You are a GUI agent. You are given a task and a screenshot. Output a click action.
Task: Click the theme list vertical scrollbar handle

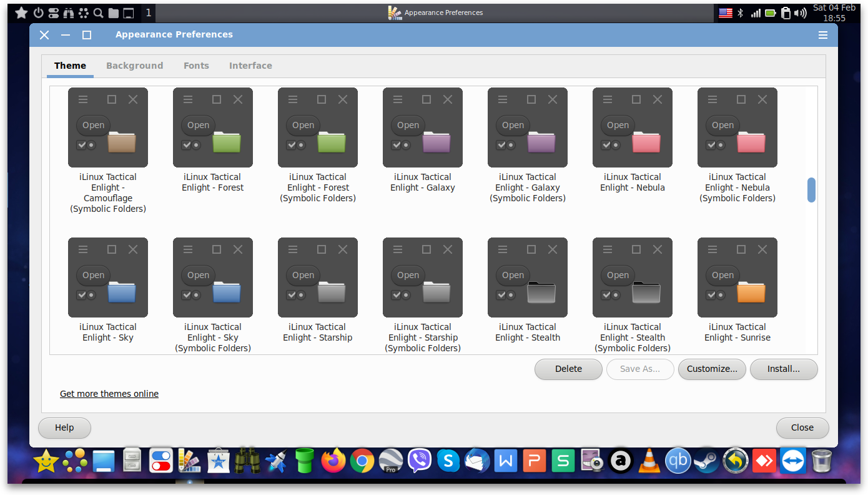coord(811,190)
